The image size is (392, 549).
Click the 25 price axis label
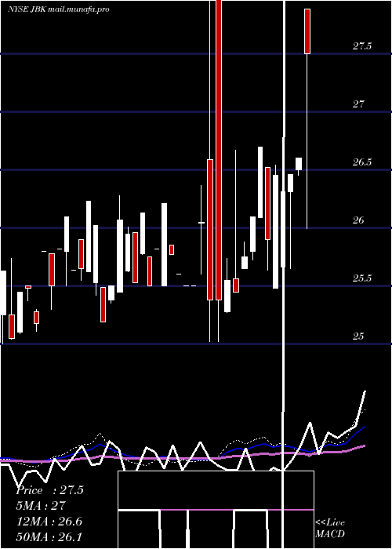[359, 336]
